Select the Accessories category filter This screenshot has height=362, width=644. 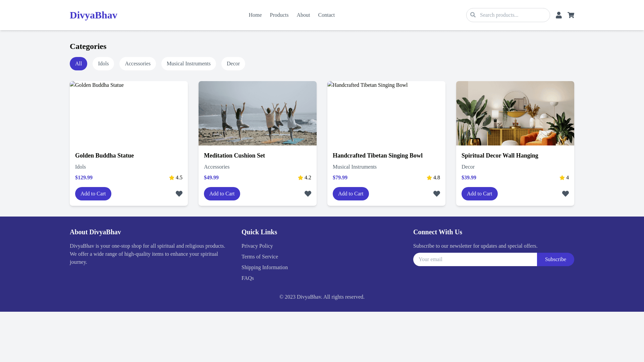pos(138,64)
